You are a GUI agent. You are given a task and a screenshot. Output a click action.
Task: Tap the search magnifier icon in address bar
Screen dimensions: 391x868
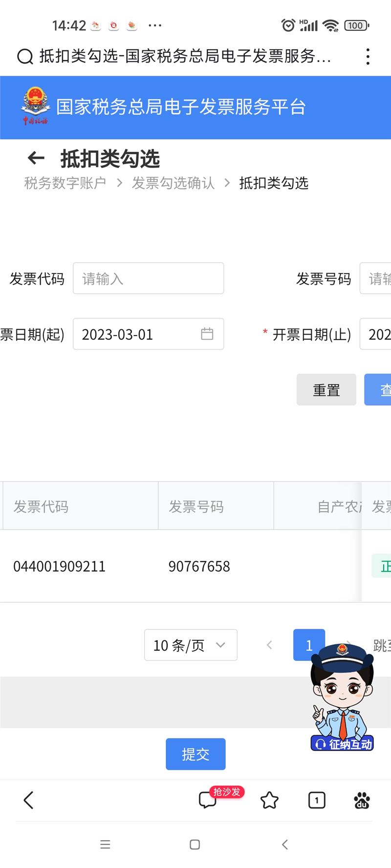[25, 57]
